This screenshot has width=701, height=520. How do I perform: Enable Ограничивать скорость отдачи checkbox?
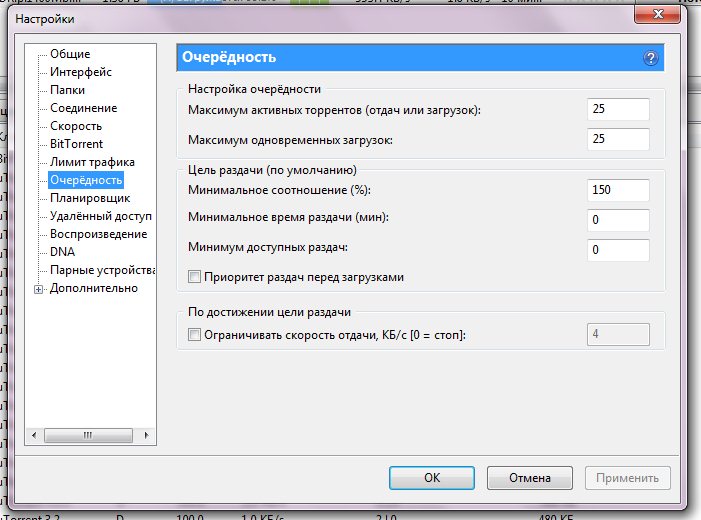[x=194, y=334]
